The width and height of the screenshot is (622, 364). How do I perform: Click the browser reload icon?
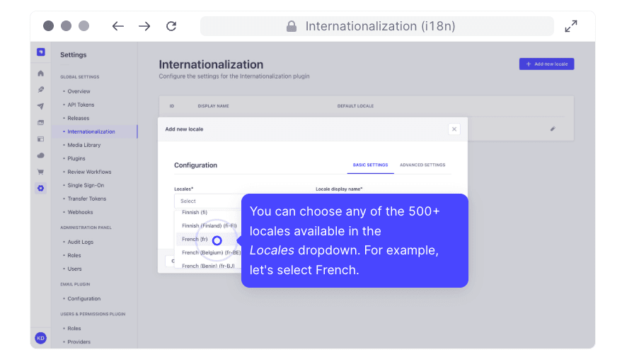(171, 26)
